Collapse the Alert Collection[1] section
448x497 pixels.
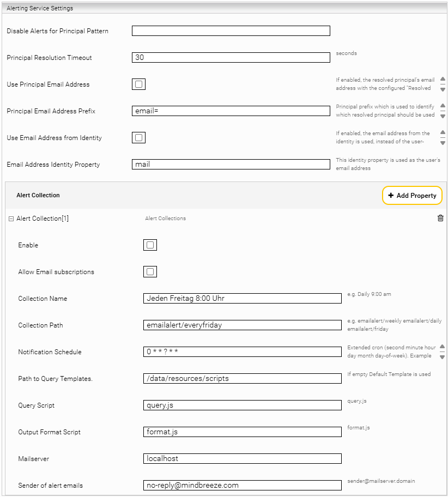(x=11, y=219)
